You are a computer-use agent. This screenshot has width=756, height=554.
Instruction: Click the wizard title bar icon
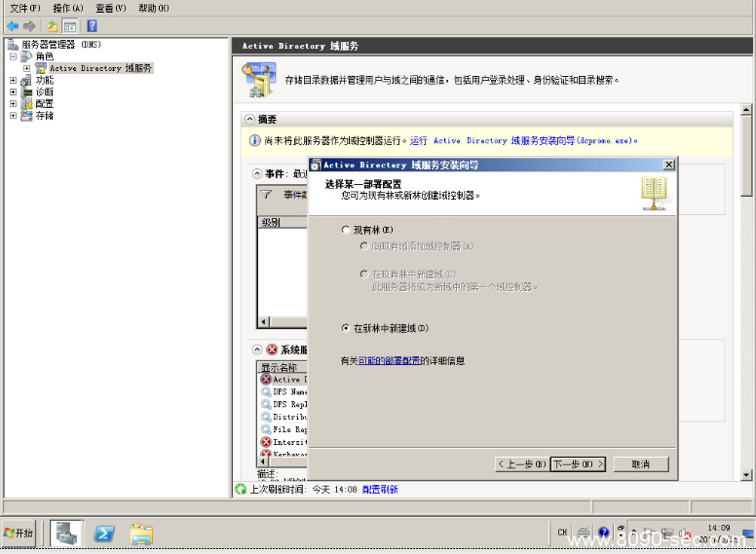click(x=316, y=166)
